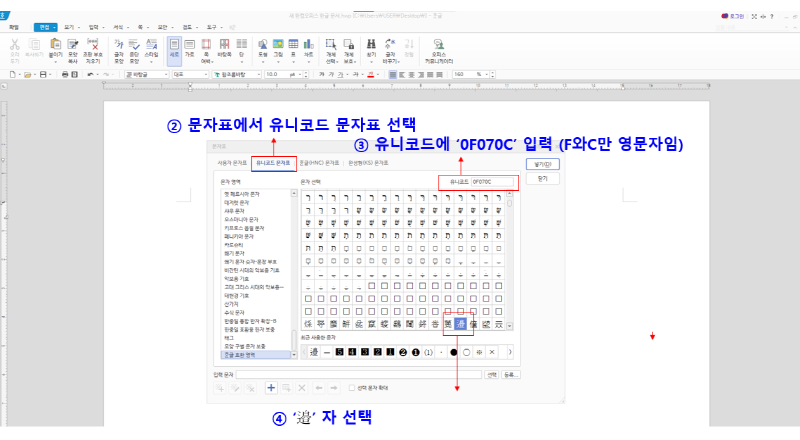Expand the Style (스타일) dropdown arrow
The width and height of the screenshot is (800, 440).
tap(152, 62)
